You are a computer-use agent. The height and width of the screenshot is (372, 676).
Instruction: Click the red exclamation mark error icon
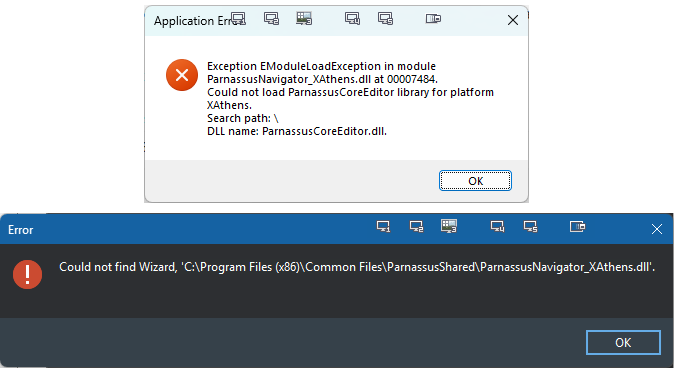click(28, 274)
